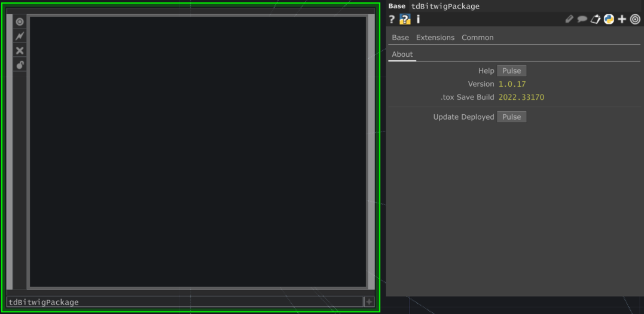This screenshot has height=314, width=644.
Task: Open the operator comment speech bubble
Action: [582, 19]
